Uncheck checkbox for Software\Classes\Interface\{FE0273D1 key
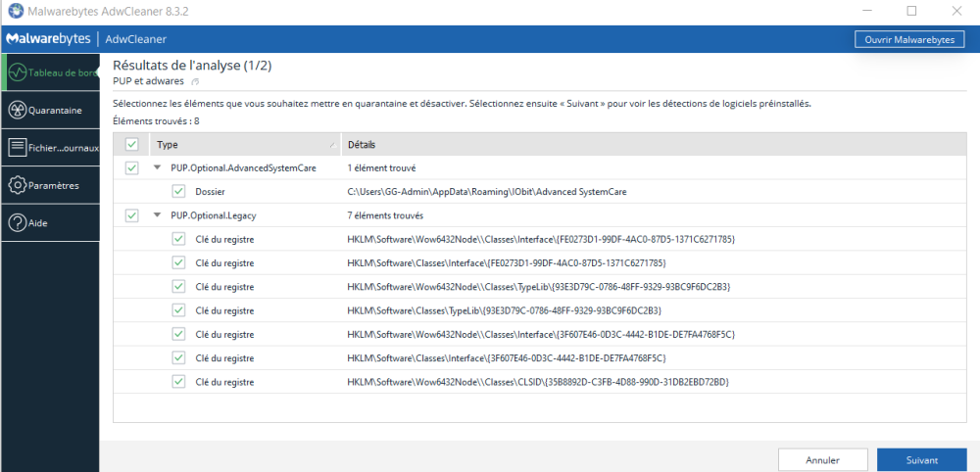This screenshot has height=472, width=980. click(x=178, y=262)
